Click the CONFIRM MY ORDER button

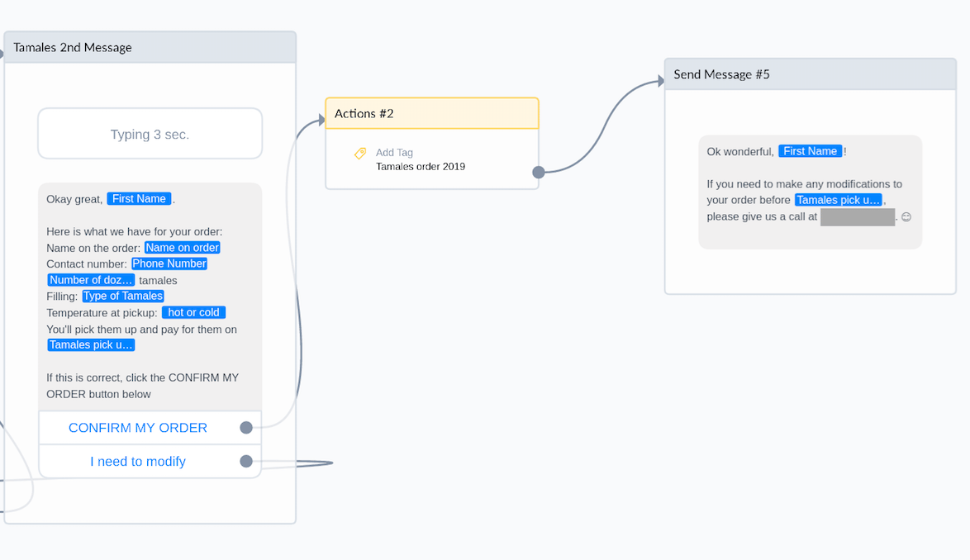pyautogui.click(x=150, y=428)
